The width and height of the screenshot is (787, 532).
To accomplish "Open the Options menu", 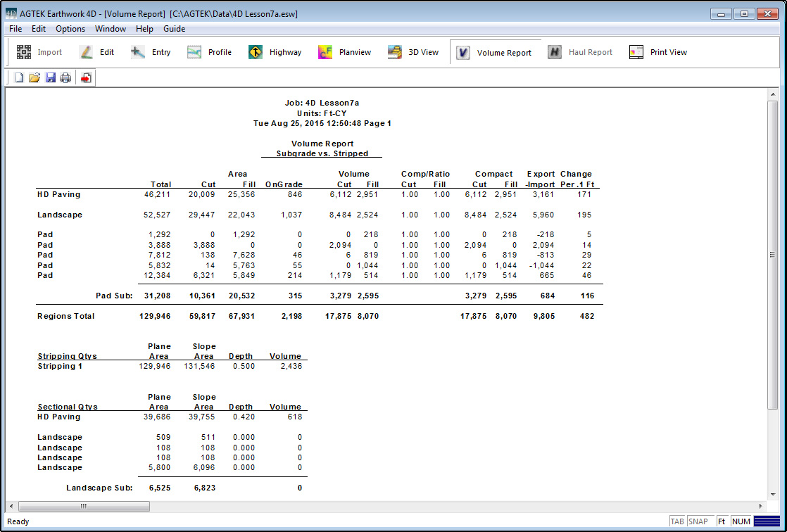I will click(x=70, y=29).
